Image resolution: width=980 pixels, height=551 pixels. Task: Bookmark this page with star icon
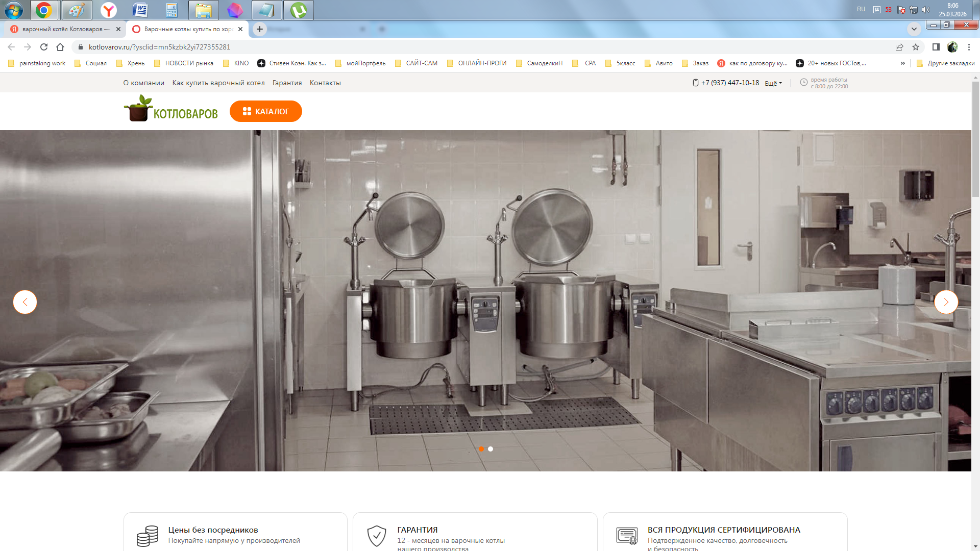coord(916,47)
